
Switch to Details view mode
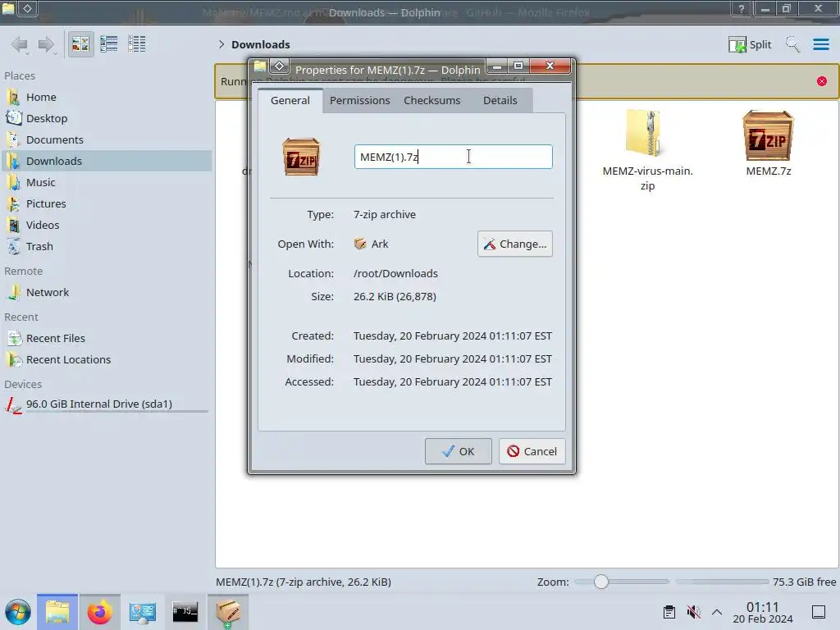137,44
